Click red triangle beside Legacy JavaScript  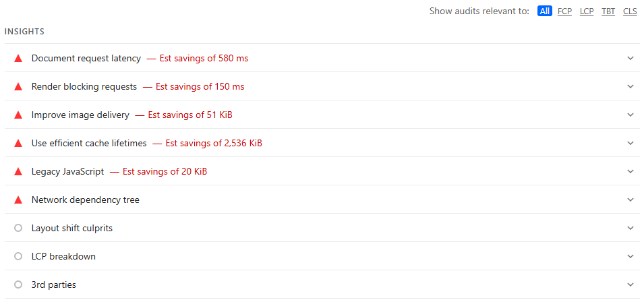(18, 172)
